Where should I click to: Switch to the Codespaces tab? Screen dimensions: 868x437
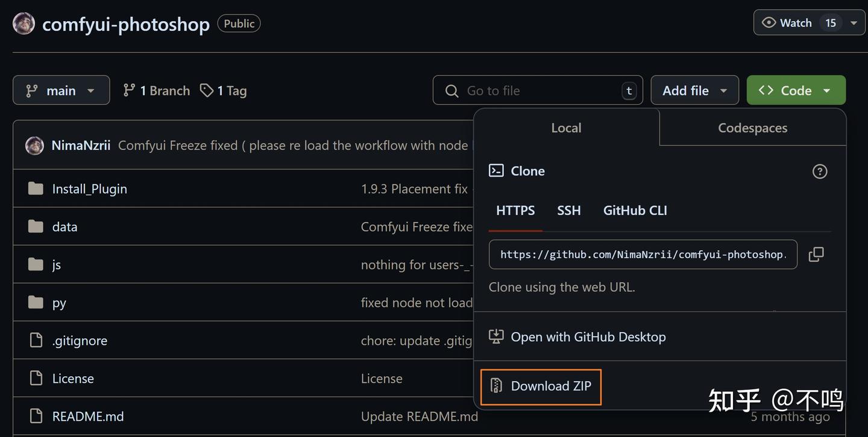pyautogui.click(x=752, y=128)
